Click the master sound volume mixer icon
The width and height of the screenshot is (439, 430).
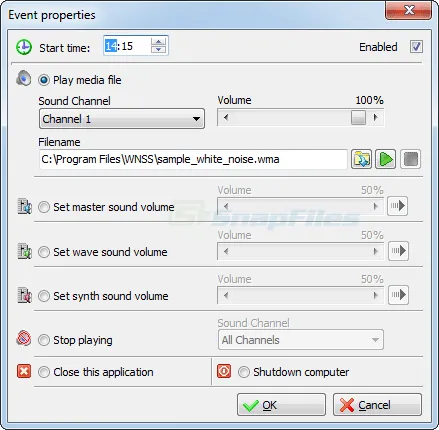[24, 206]
